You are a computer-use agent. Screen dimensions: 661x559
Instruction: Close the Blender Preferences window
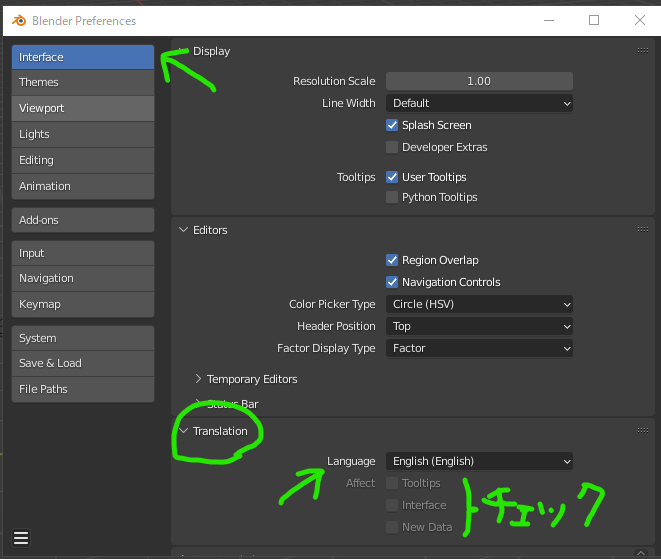(x=640, y=20)
